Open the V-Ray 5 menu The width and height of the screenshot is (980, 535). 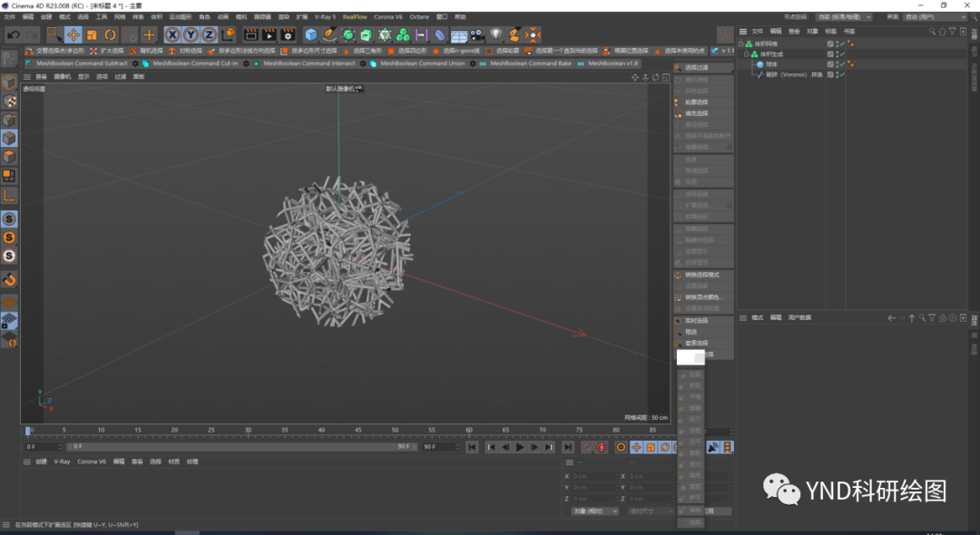coord(325,17)
